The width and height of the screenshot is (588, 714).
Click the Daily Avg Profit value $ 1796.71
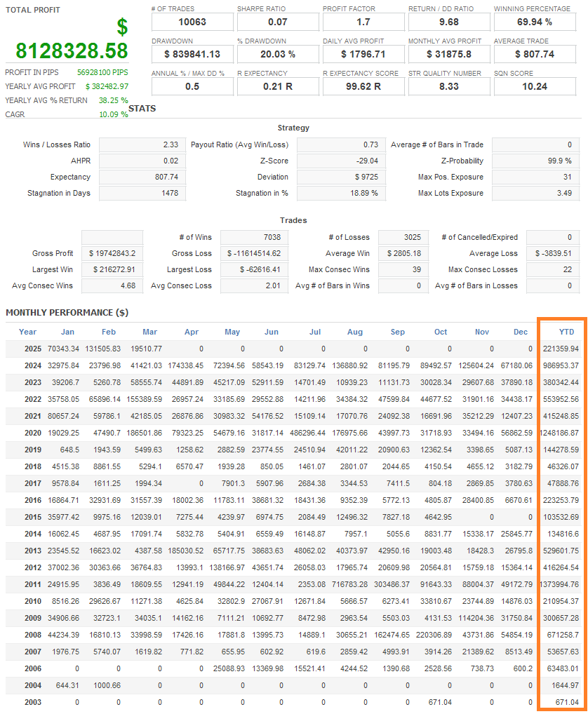363,54
